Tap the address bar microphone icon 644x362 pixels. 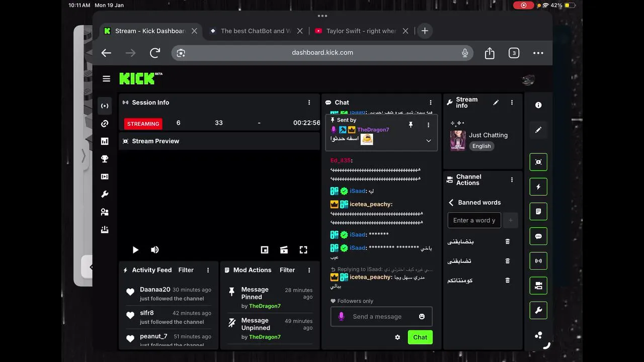465,53
